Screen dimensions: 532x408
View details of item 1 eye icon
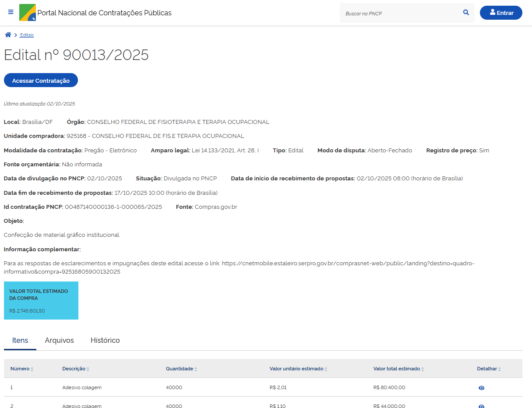(x=481, y=388)
